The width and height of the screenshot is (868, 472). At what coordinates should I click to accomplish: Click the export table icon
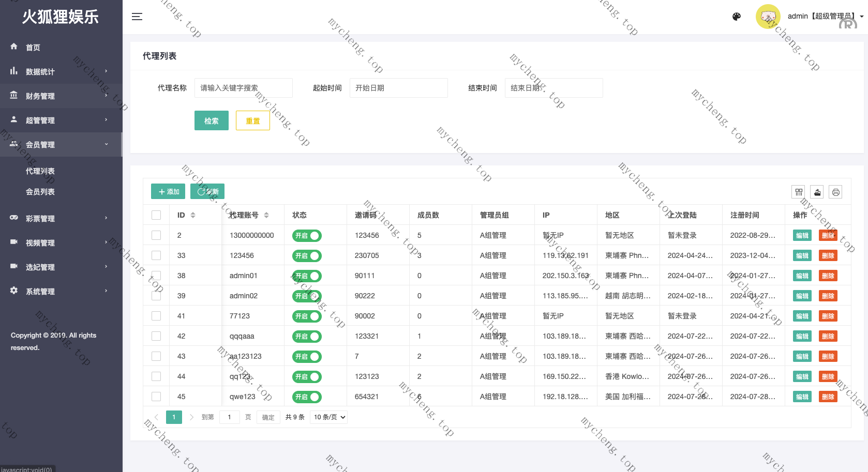pyautogui.click(x=817, y=192)
